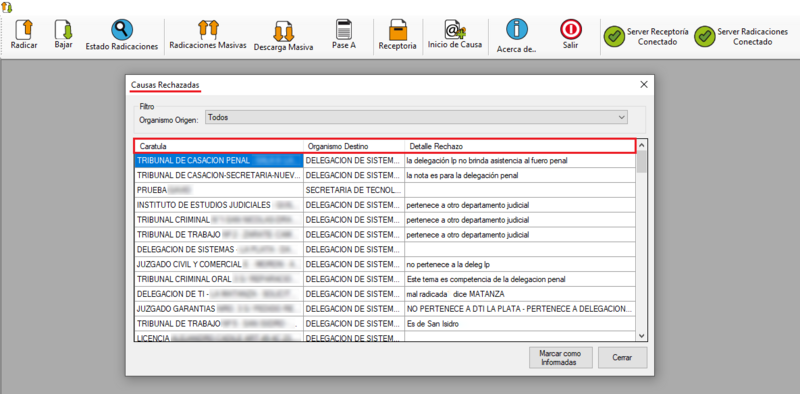800x394 pixels.
Task: Select the DELEGACION DE SISTEMAS caratula row
Action: pos(219,250)
